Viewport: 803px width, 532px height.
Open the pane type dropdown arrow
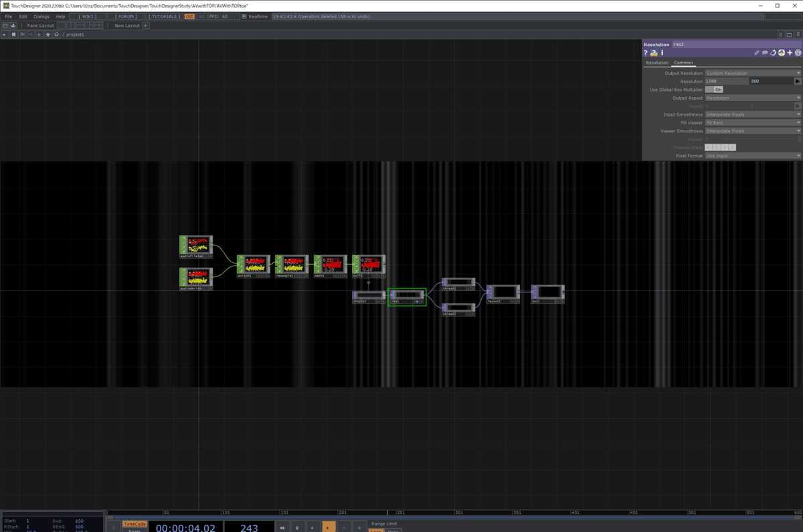point(5,34)
